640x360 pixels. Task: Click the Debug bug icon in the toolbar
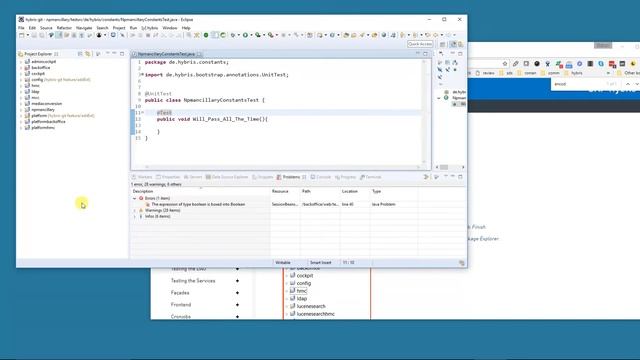click(233, 36)
